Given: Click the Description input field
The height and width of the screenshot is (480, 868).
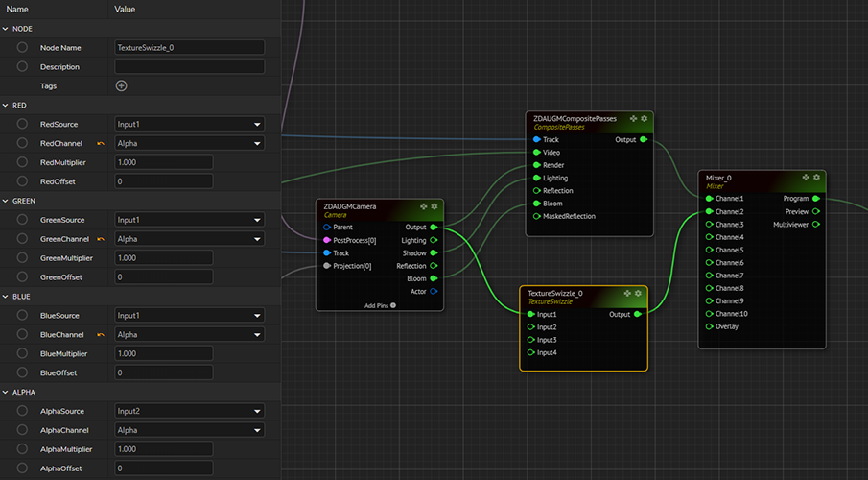Looking at the screenshot, I should click(x=189, y=66).
